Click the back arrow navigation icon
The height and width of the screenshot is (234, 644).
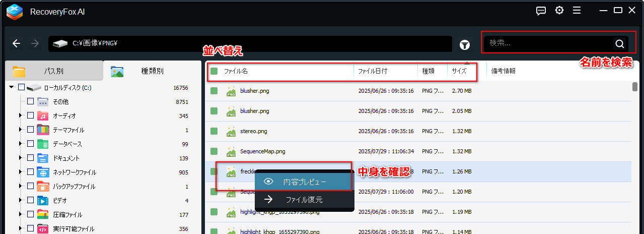[16, 44]
